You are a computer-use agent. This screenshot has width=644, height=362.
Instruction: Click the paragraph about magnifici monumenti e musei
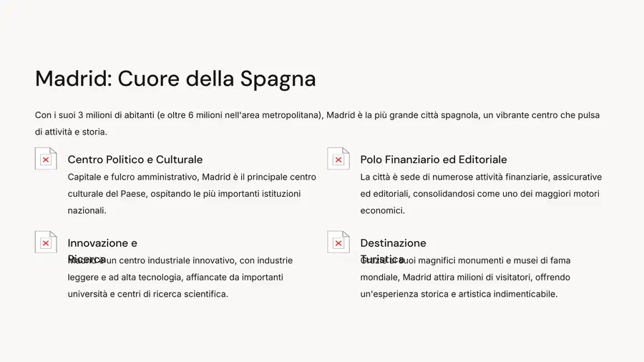[465, 277]
